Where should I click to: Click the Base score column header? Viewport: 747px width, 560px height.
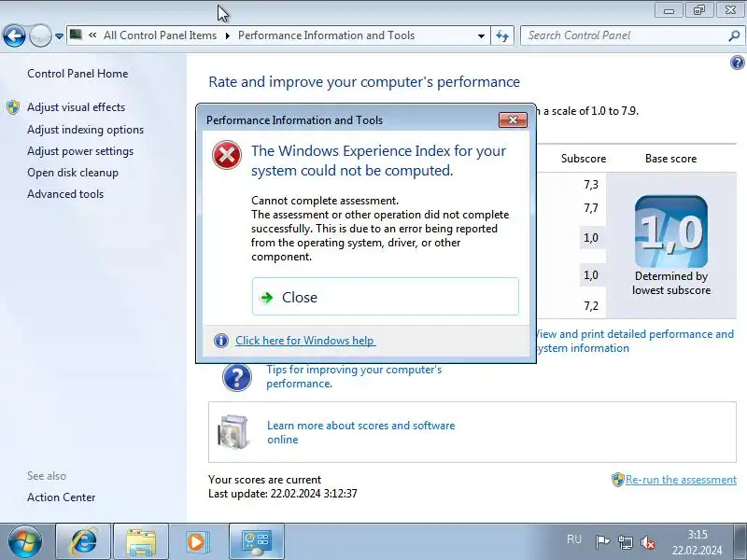coord(670,159)
